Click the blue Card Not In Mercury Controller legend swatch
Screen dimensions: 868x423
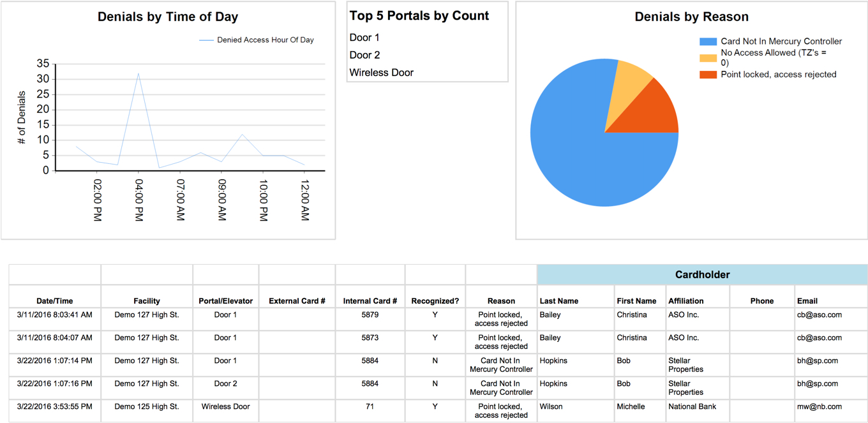coord(708,41)
